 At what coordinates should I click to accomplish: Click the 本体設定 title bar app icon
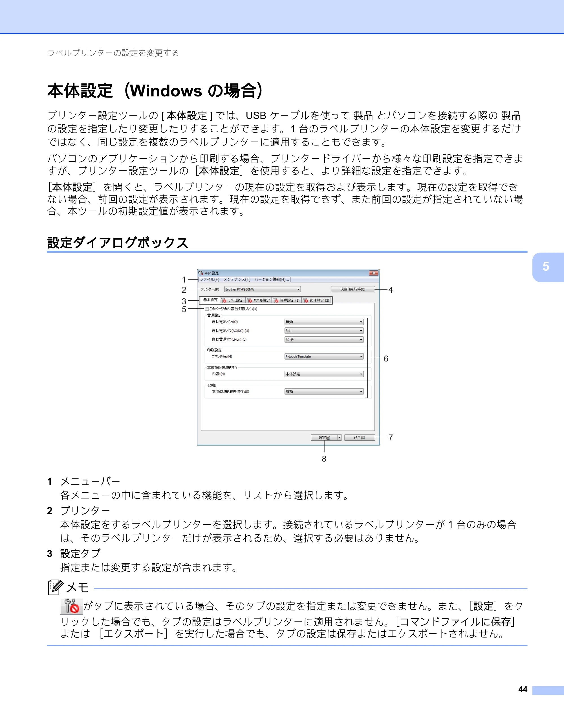click(201, 273)
